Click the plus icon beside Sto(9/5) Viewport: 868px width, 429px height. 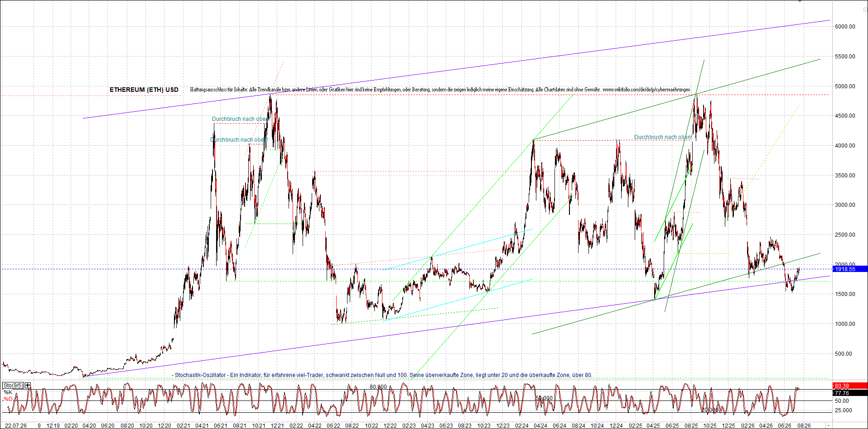click(x=28, y=385)
